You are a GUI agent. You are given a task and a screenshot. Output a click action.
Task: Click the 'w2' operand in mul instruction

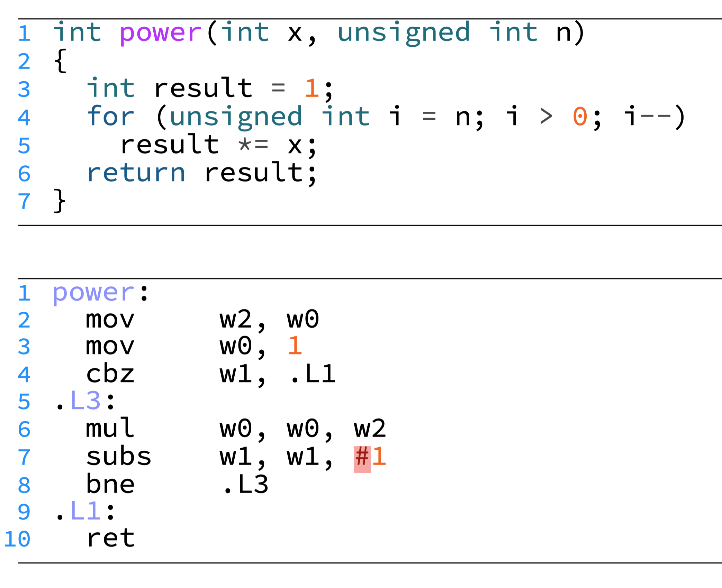370,429
